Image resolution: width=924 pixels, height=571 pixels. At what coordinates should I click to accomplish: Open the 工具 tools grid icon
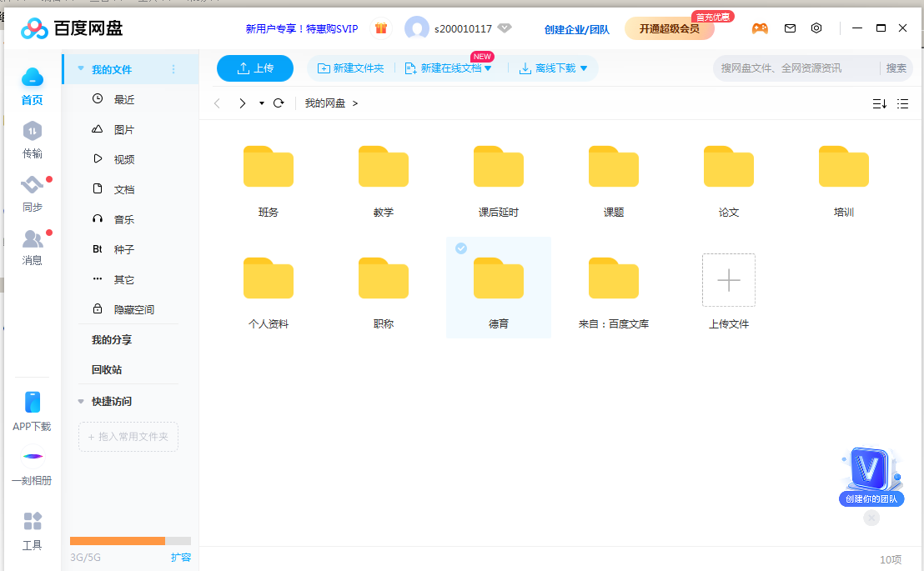coord(33,522)
